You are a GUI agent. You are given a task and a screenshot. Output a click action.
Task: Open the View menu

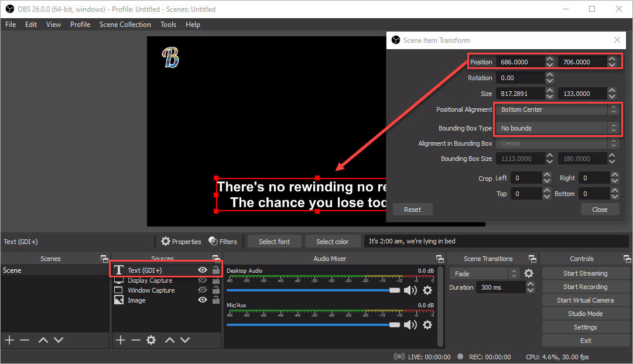(53, 25)
